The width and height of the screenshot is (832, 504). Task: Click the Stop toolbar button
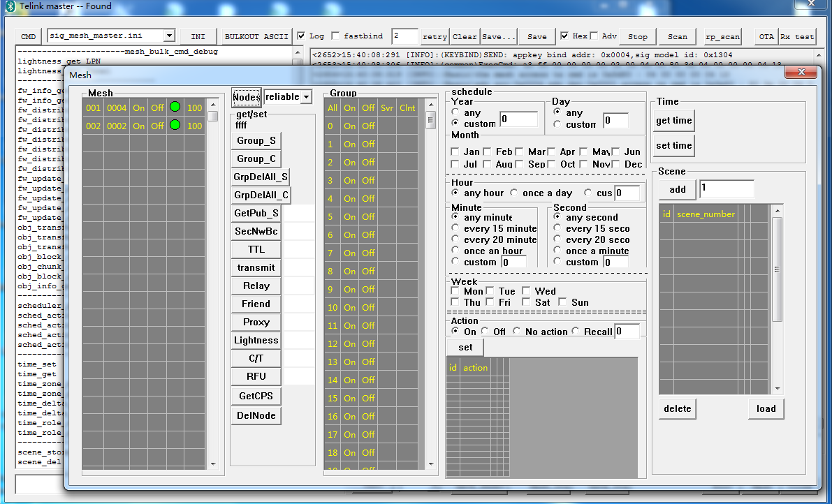[x=638, y=36]
